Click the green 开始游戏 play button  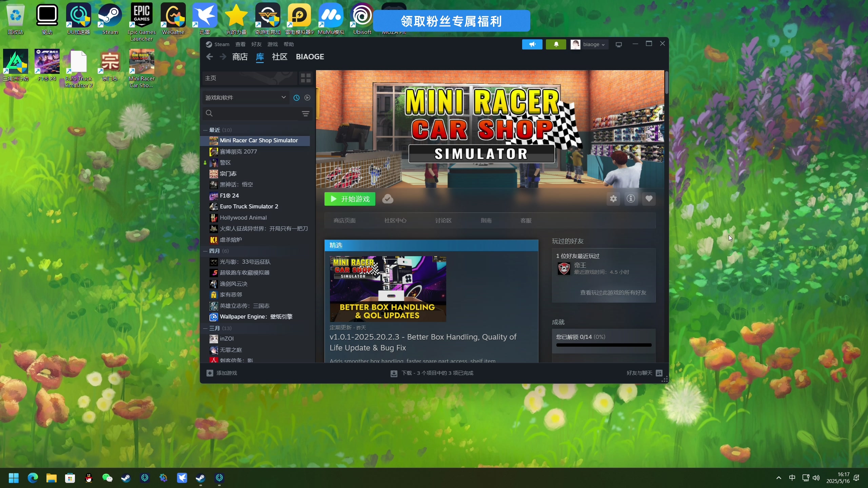[350, 199]
